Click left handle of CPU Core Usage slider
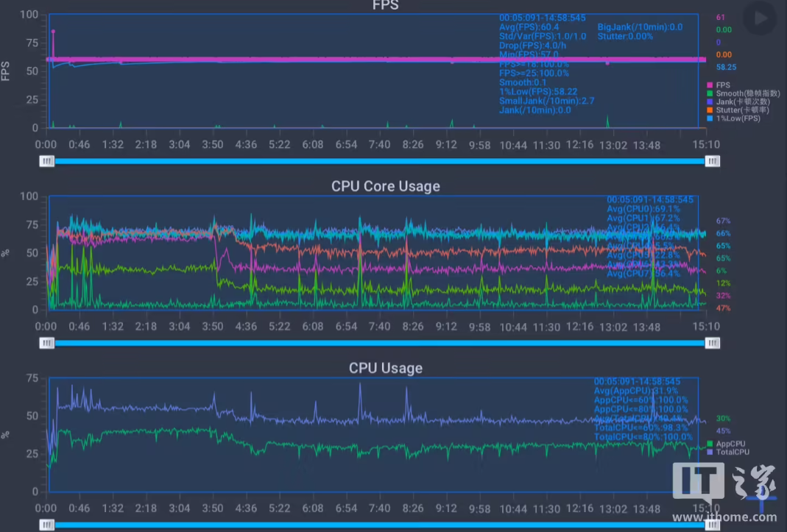The width and height of the screenshot is (787, 532). pyautogui.click(x=47, y=343)
